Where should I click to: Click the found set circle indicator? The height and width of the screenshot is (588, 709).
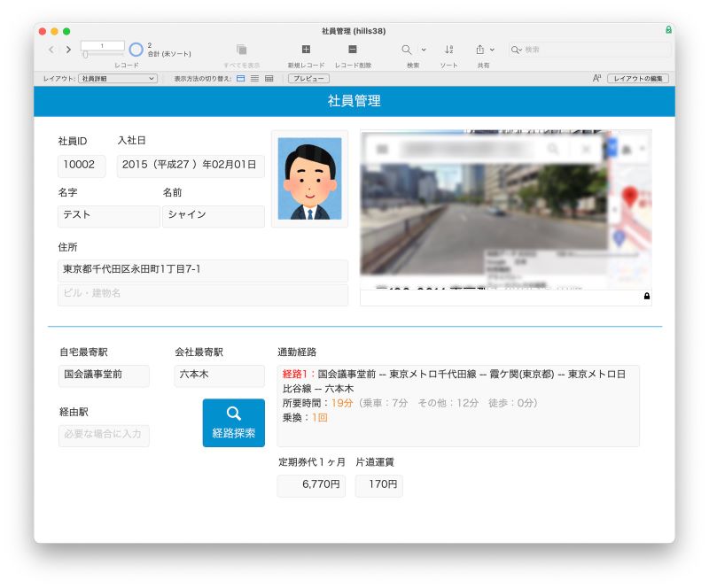click(x=136, y=50)
